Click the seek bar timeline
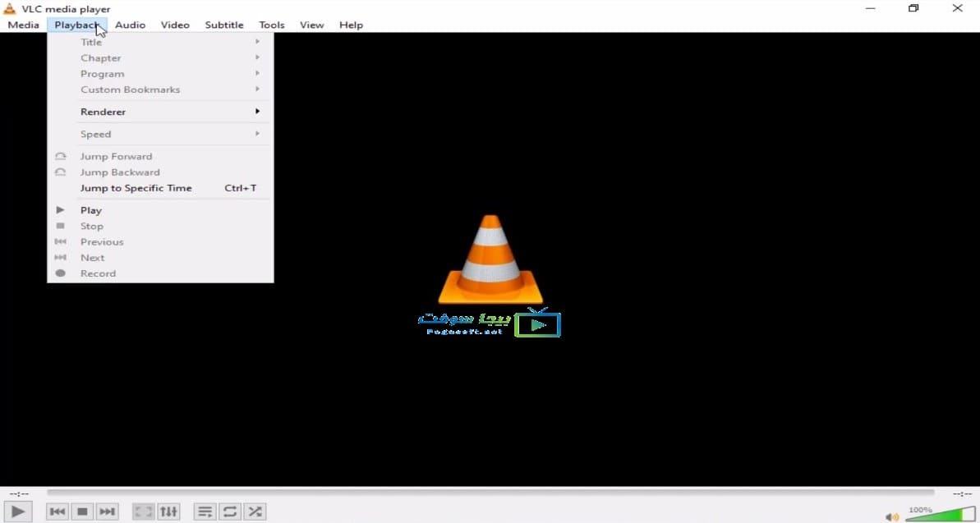The height and width of the screenshot is (523, 980). 490,493
